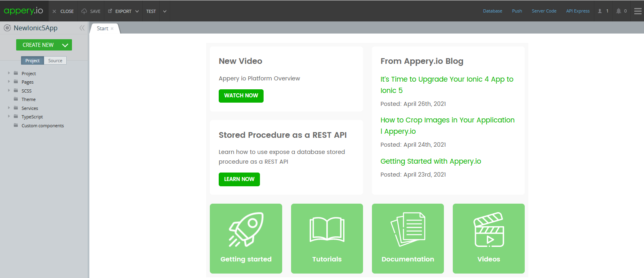Click the New Video heading

[241, 61]
